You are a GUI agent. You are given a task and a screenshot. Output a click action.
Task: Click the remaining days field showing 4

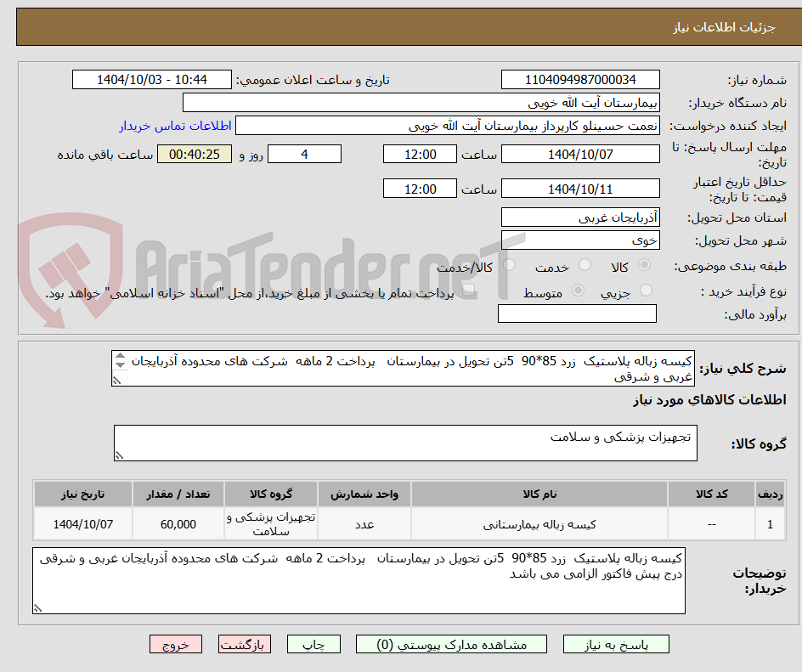pyautogui.click(x=304, y=154)
